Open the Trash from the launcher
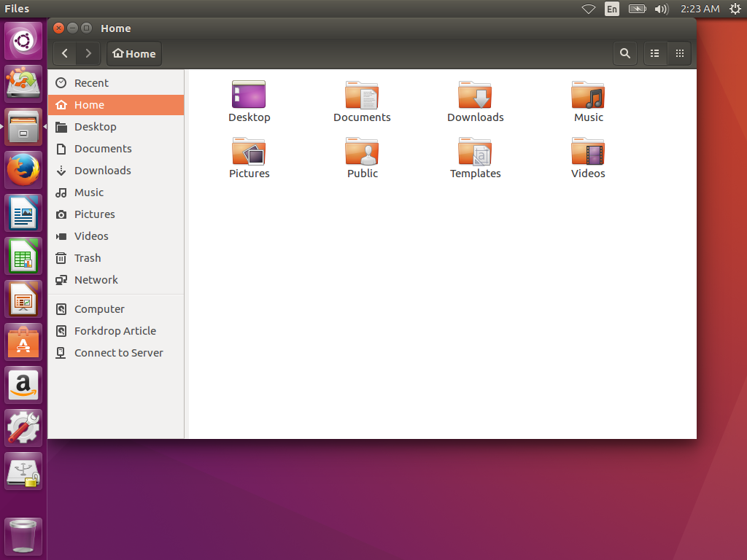 tap(23, 536)
